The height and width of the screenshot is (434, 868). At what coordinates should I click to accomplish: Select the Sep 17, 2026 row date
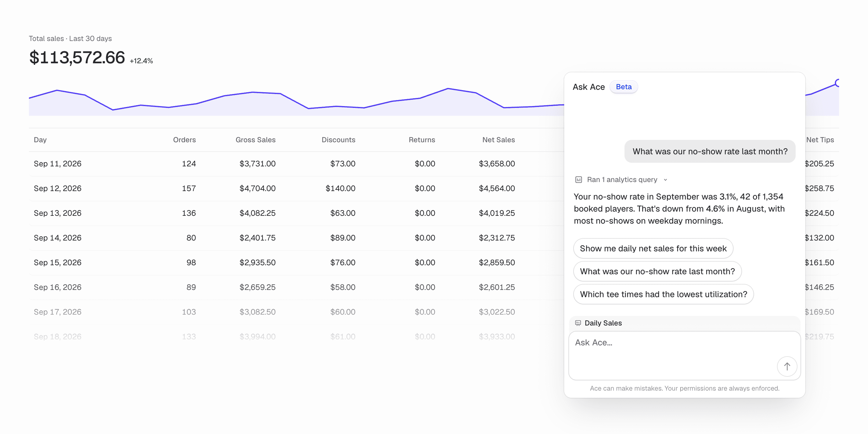[58, 312]
